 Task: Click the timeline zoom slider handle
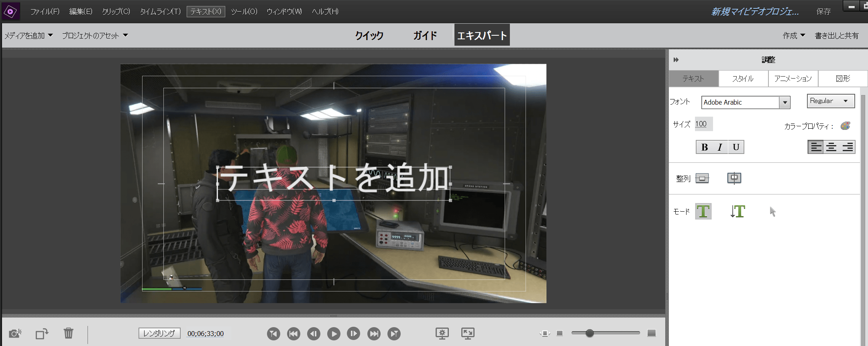pos(589,333)
